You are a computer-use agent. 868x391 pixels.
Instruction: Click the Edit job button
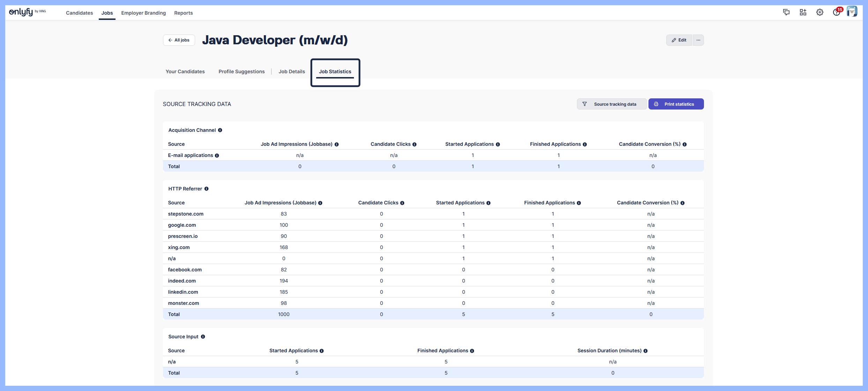click(x=679, y=40)
